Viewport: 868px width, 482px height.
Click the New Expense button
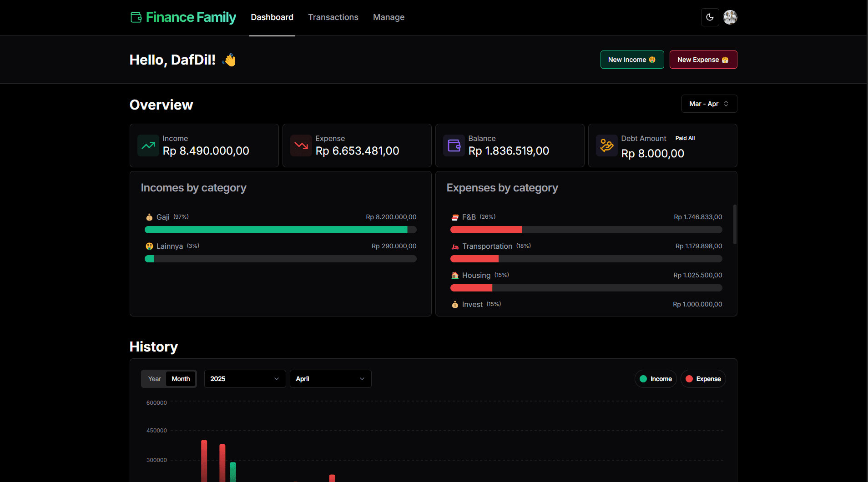(703, 60)
